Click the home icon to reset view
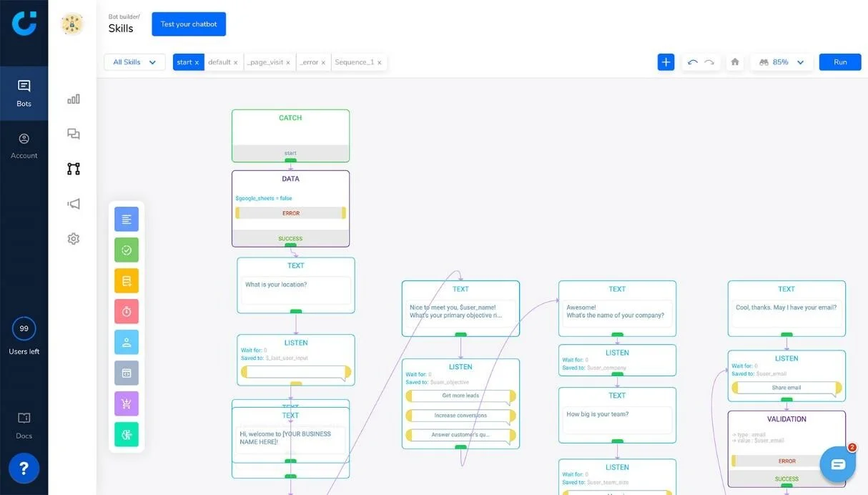This screenshot has height=495, width=868. click(734, 62)
